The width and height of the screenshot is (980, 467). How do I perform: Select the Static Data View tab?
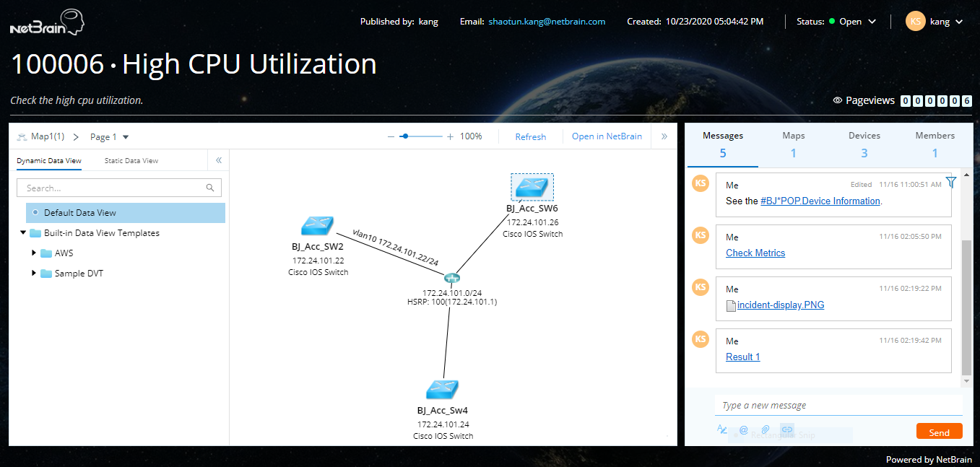[x=131, y=160]
